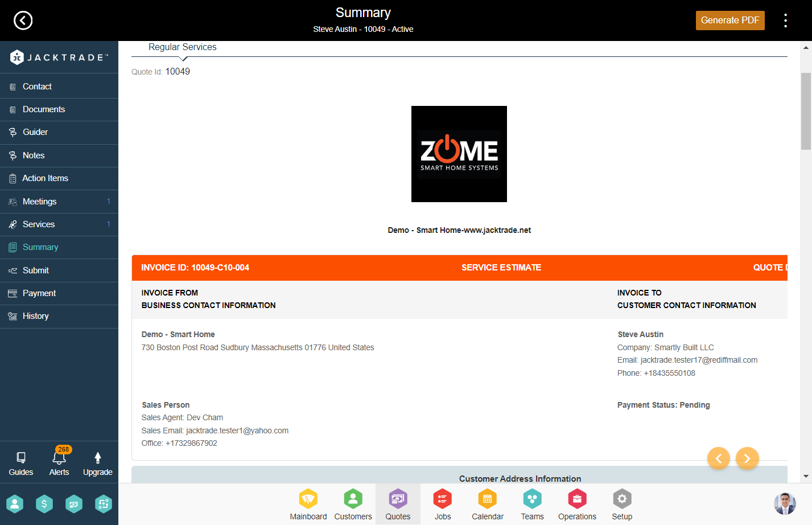812x525 pixels.
Task: Open Mainboard from the bottom navigation
Action: point(308,505)
